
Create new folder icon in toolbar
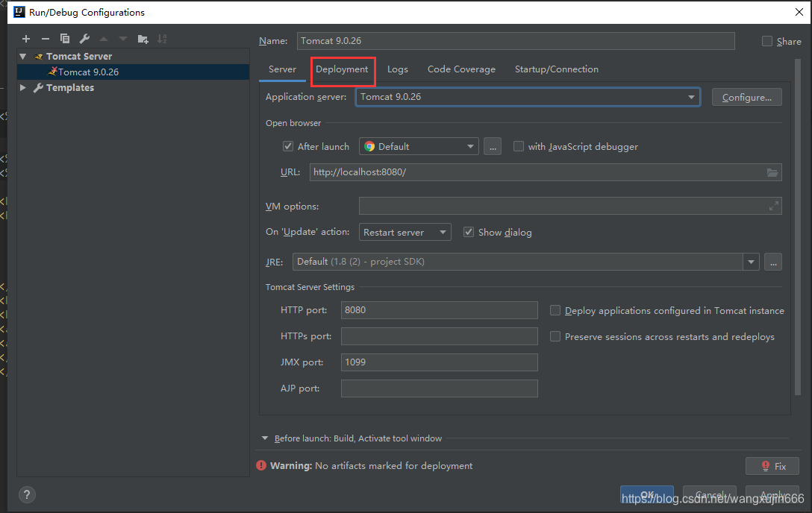[x=143, y=39]
